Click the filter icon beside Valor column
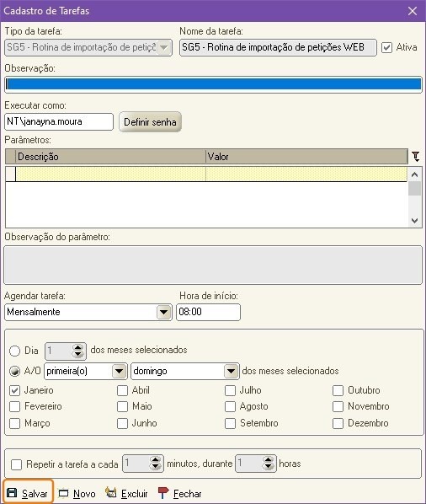The height and width of the screenshot is (504, 426). point(416,157)
